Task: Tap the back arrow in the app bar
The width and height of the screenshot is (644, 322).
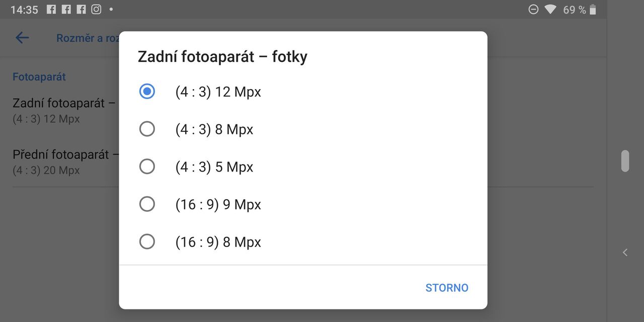Action: tap(22, 38)
